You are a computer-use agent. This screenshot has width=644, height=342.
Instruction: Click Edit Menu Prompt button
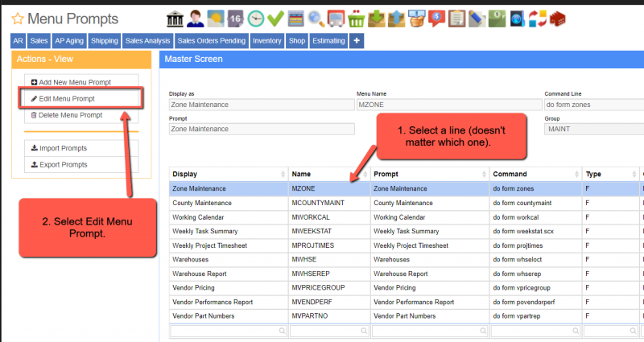(80, 99)
